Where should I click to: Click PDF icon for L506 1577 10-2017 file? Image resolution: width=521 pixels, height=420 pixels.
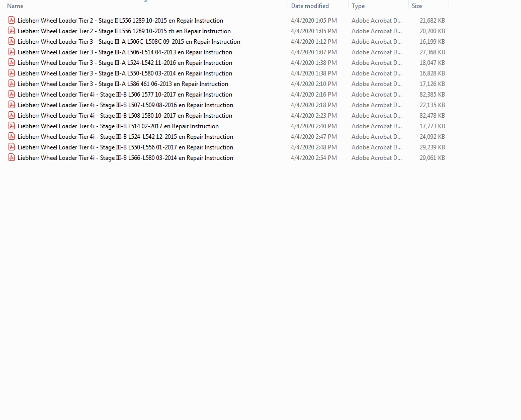coord(12,95)
